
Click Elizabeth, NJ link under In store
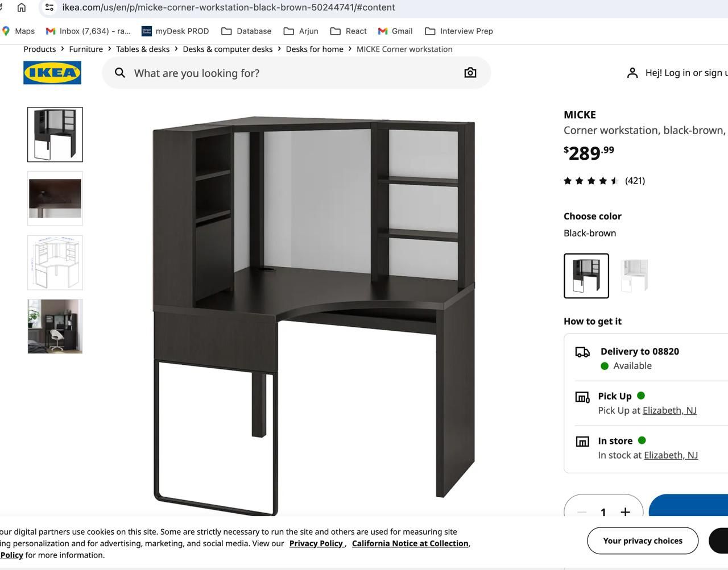point(671,455)
